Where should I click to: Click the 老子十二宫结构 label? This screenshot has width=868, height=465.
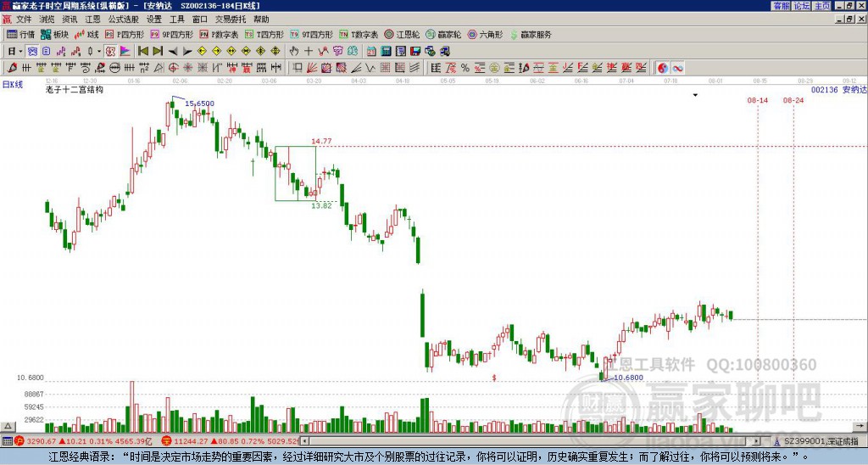point(75,89)
